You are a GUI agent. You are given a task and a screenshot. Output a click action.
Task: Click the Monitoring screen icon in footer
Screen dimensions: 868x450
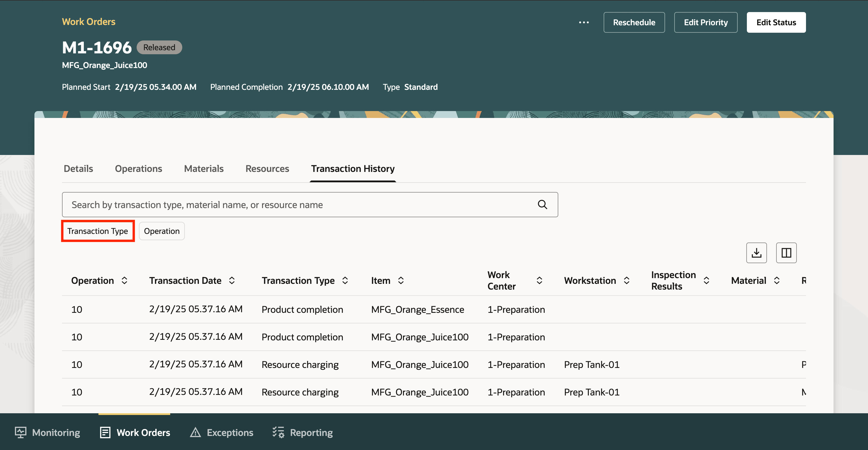click(x=21, y=432)
